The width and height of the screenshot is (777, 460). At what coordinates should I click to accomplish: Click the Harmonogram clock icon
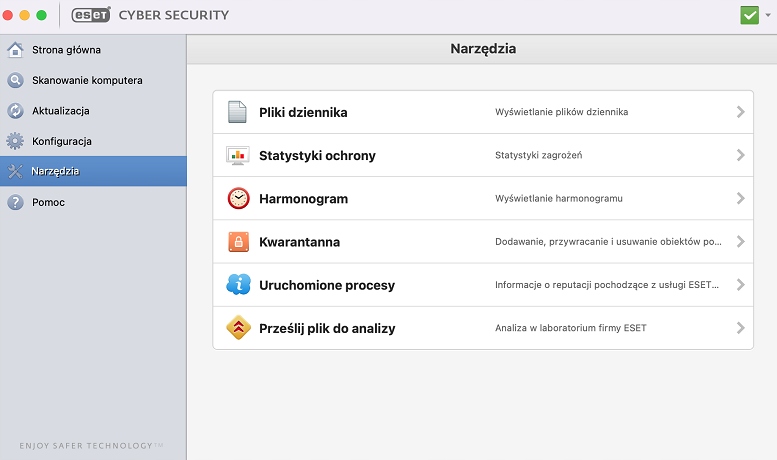point(237,198)
